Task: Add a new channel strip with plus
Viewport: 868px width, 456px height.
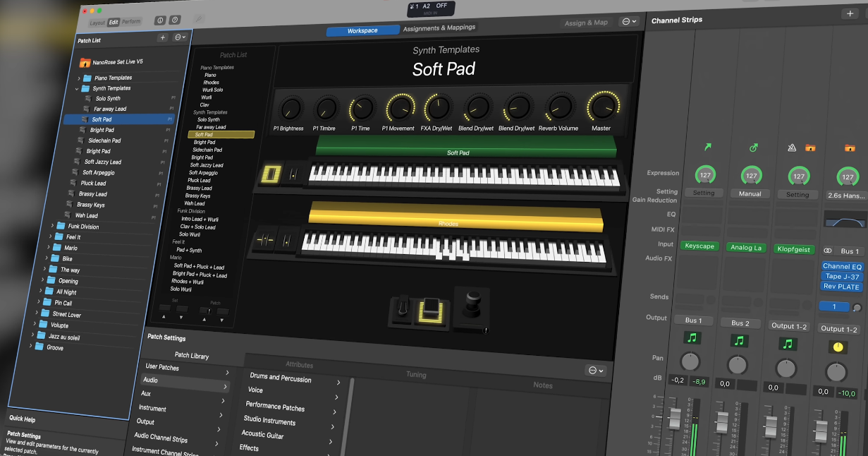Action: [x=850, y=13]
